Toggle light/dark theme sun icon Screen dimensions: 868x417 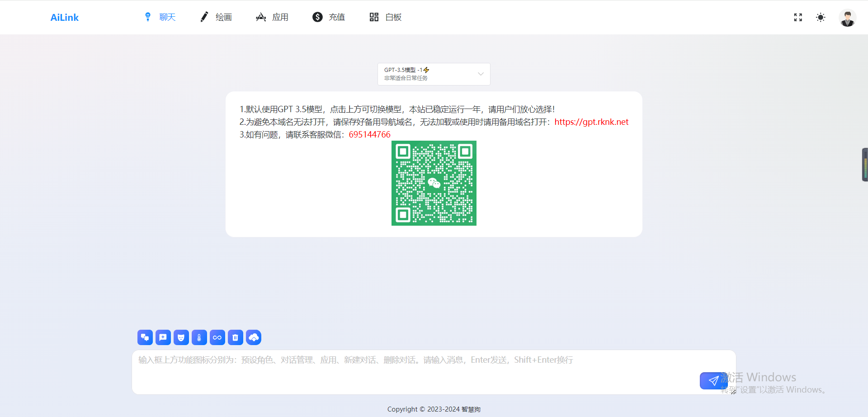click(821, 17)
